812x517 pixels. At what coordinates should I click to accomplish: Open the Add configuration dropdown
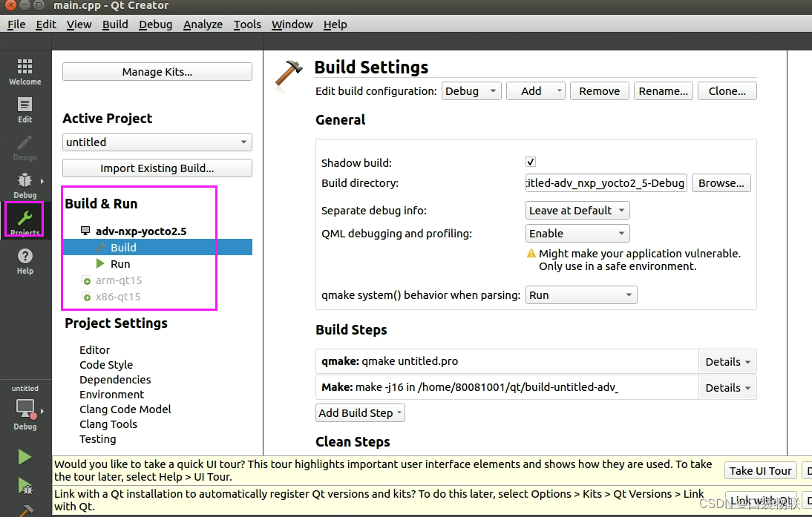(x=535, y=91)
